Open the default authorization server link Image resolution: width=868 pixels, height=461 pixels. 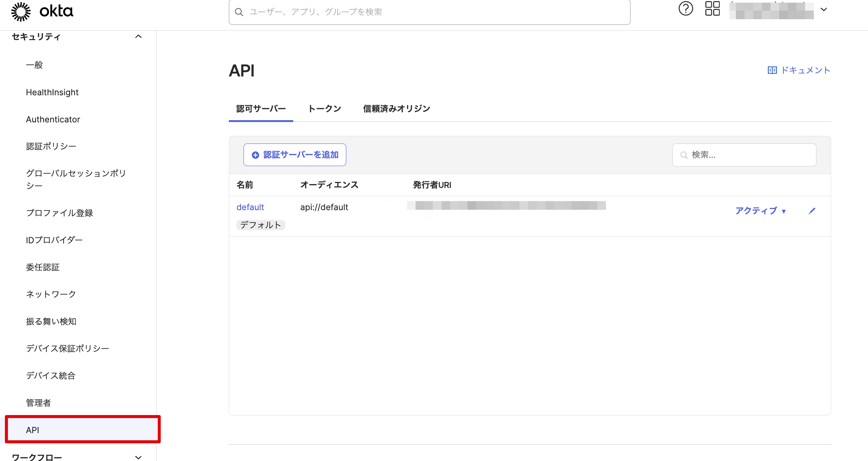point(250,207)
